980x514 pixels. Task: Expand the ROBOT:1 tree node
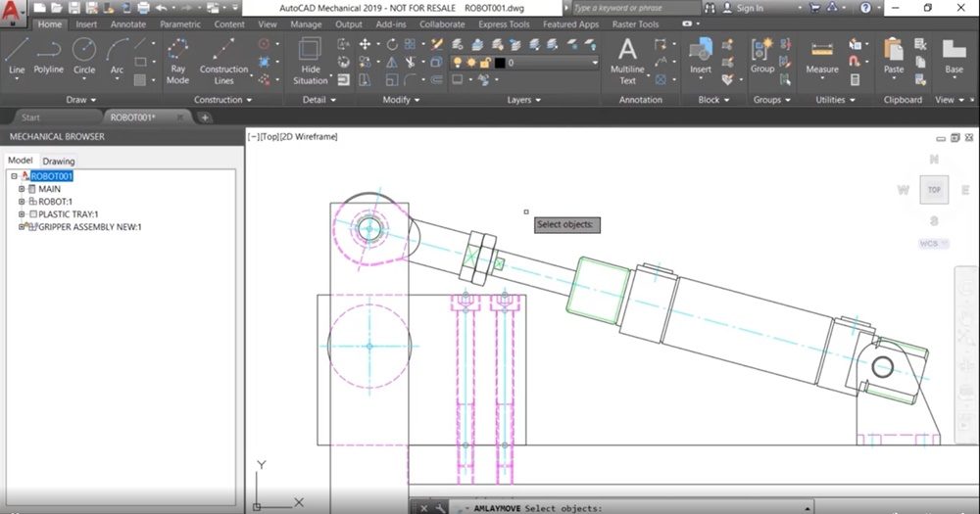22,201
